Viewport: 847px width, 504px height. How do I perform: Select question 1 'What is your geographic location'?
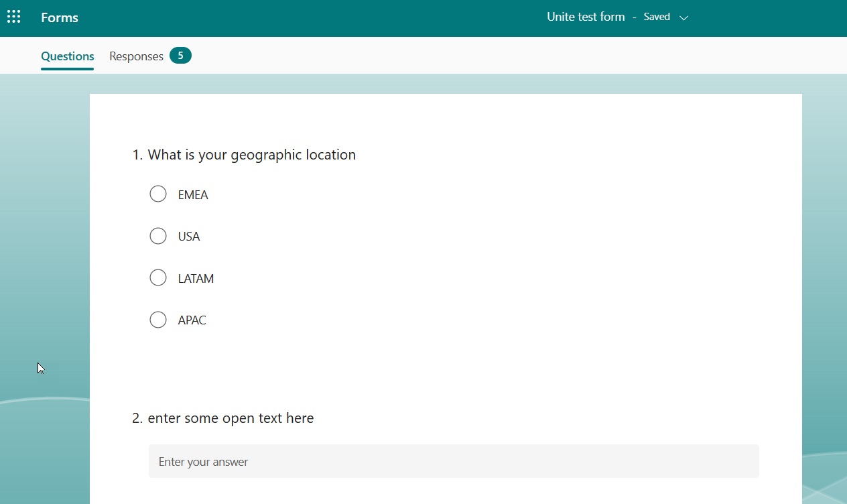[251, 155]
